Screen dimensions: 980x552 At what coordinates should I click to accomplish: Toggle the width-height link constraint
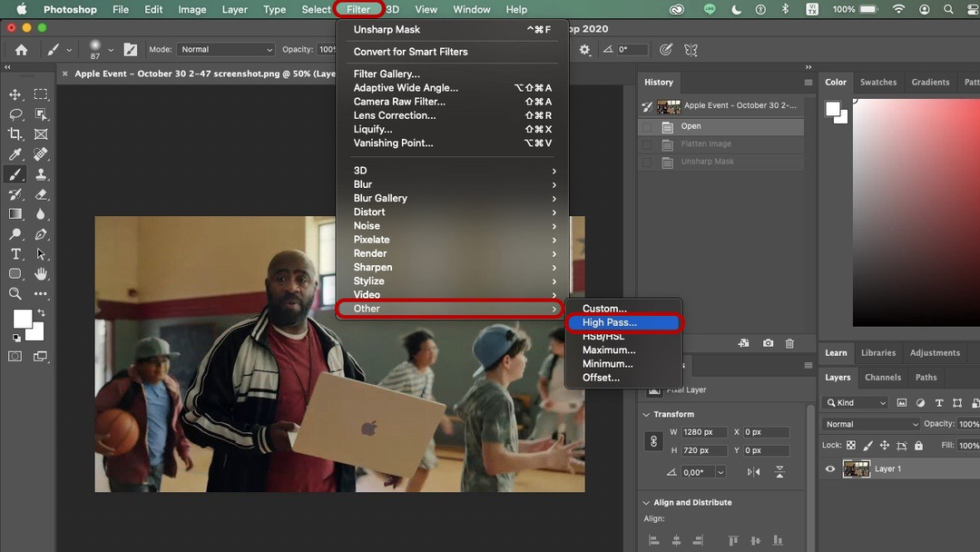click(x=653, y=441)
